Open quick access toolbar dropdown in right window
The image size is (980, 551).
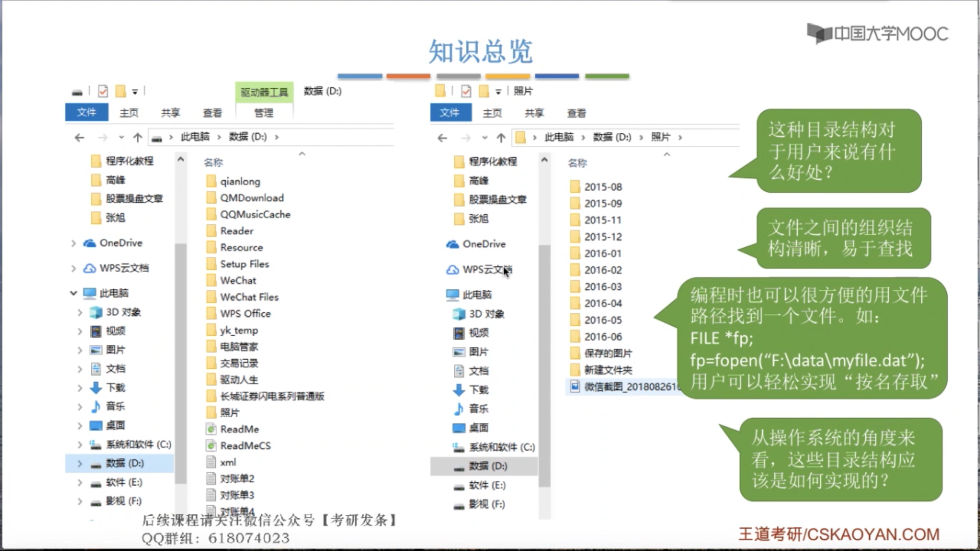pyautogui.click(x=498, y=92)
